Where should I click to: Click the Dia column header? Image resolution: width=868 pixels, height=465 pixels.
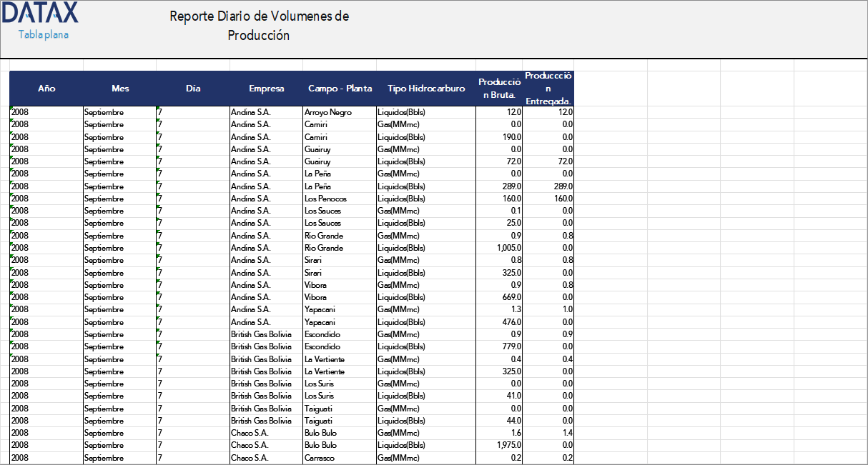[x=193, y=89]
